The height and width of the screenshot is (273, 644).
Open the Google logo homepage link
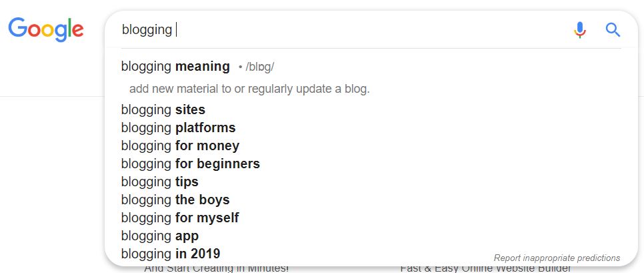(46, 29)
